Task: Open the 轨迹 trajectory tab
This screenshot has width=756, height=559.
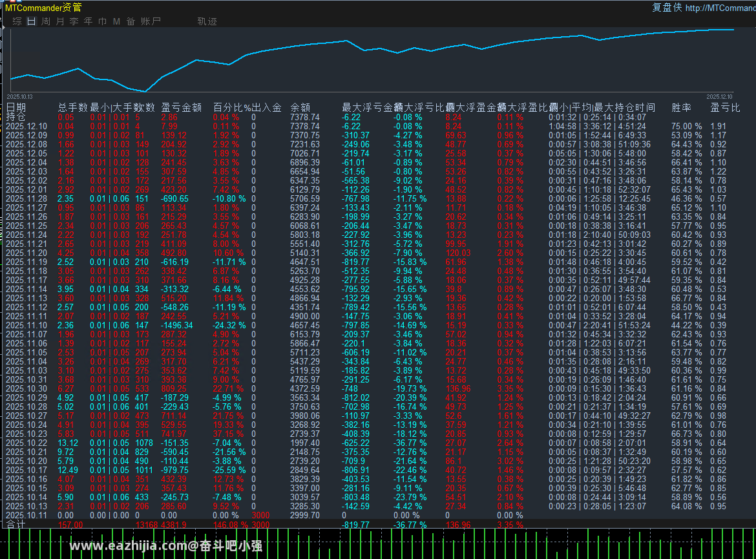Action: (207, 21)
